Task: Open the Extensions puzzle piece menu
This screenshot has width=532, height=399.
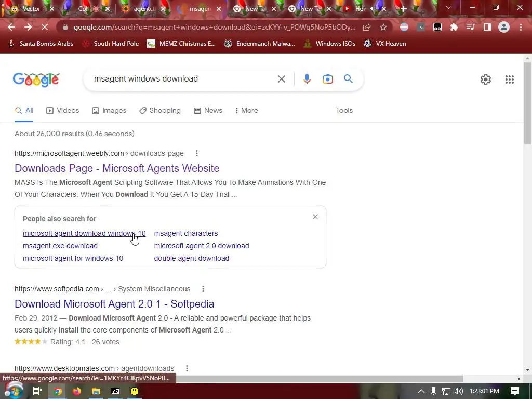Action: click(x=454, y=27)
